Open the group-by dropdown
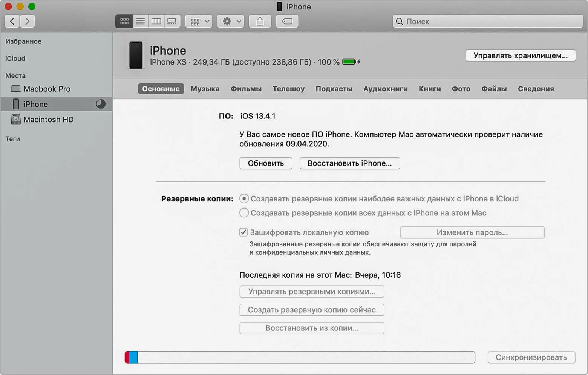Image resolution: width=588 pixels, height=375 pixels. [x=199, y=22]
